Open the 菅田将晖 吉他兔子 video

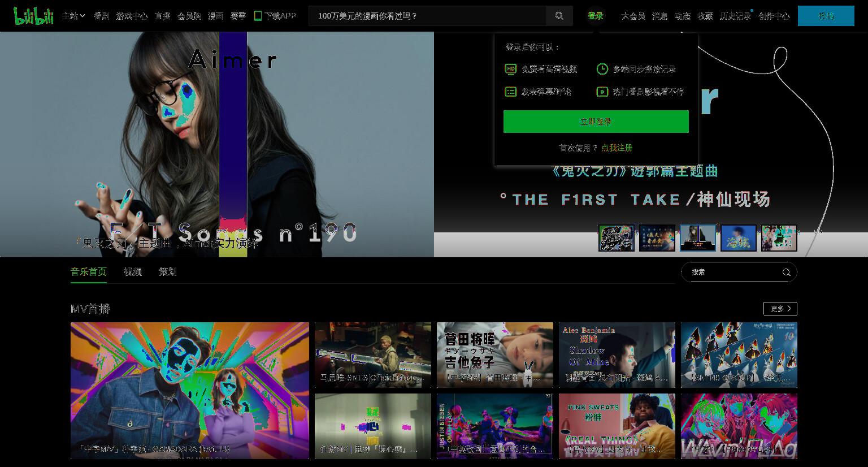pos(495,355)
